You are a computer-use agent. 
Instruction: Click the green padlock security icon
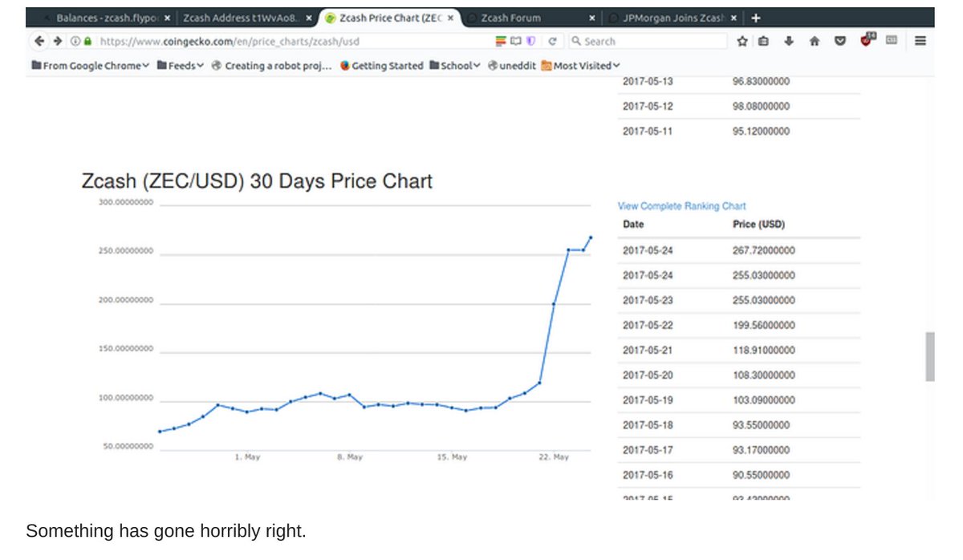[x=87, y=41]
